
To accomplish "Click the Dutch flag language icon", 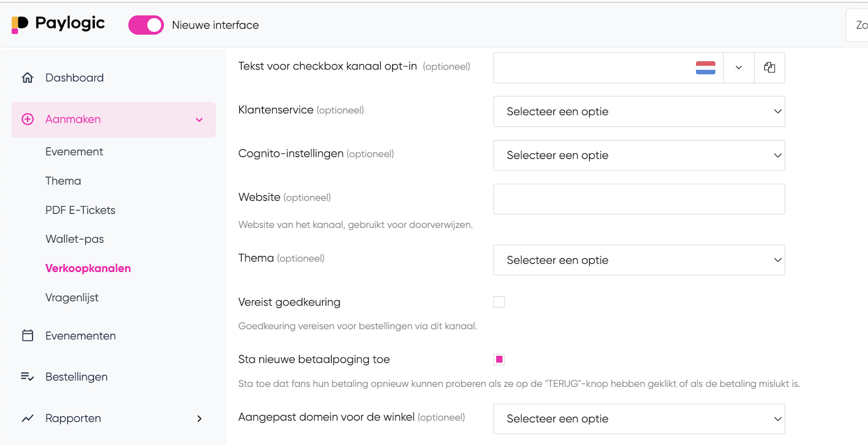I will pos(705,68).
